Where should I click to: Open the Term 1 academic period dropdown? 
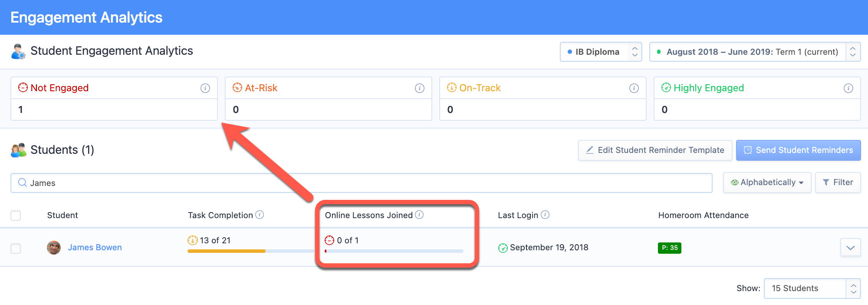click(755, 52)
